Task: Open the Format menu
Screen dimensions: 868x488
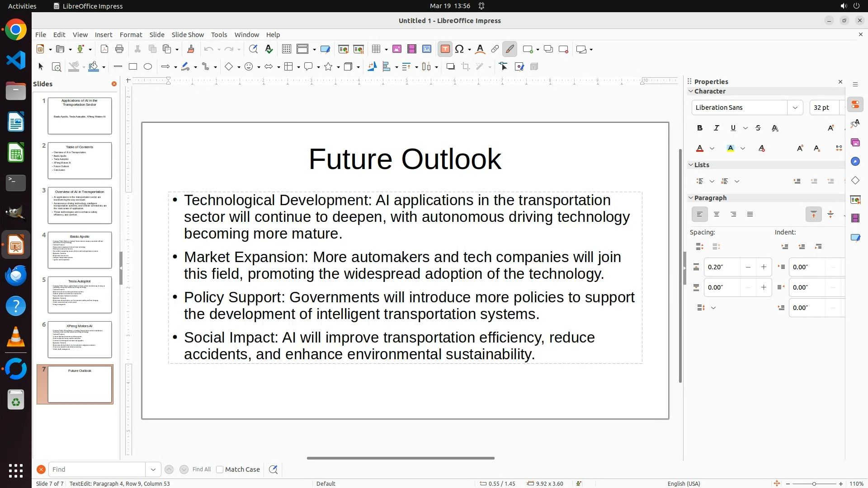Action: [131, 35]
